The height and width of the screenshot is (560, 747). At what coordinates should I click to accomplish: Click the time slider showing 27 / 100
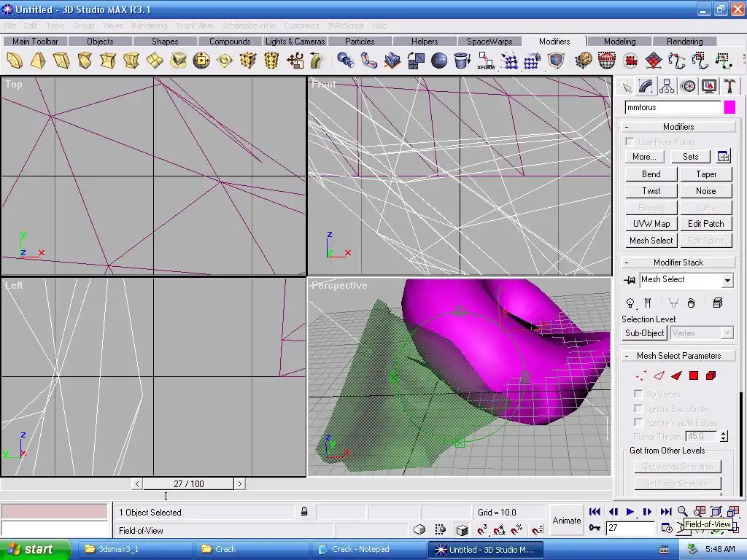coord(189,484)
